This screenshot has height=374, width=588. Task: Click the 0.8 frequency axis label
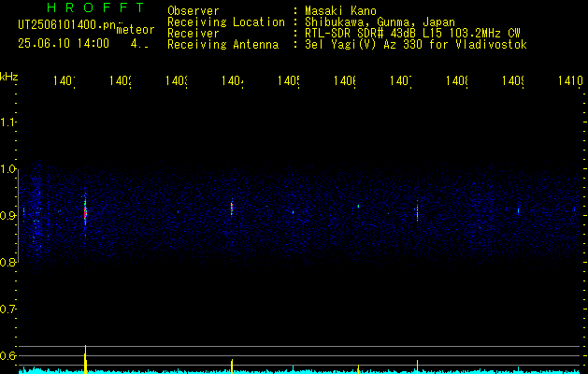[x=7, y=262]
